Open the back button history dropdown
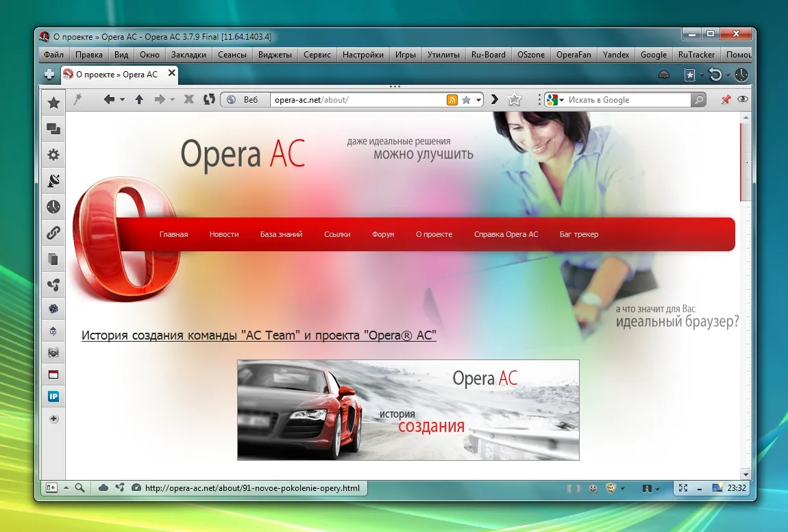The height and width of the screenshot is (532, 788). (x=123, y=100)
